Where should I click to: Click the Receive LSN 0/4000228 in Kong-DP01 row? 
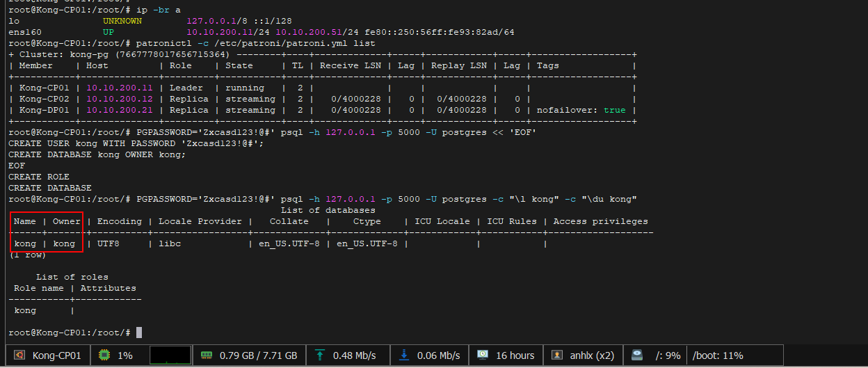click(356, 110)
